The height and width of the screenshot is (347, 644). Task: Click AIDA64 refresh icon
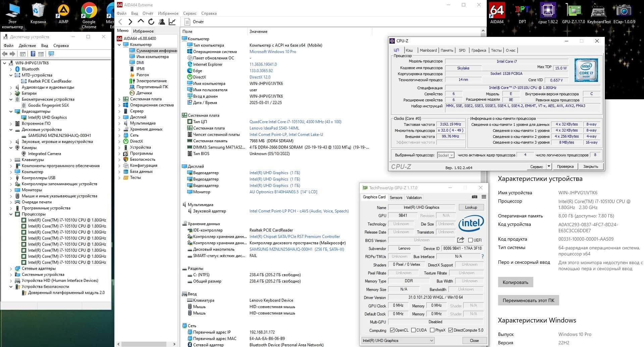click(x=151, y=22)
